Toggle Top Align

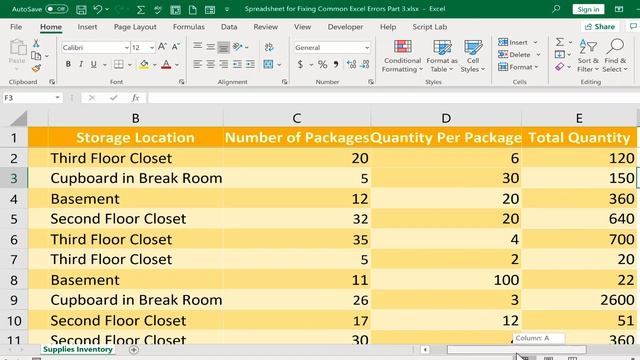click(x=198, y=47)
